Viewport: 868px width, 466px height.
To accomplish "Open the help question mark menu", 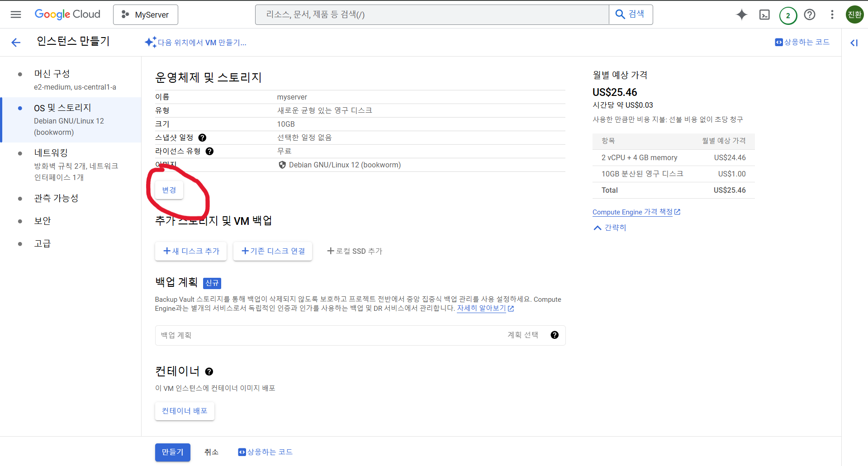I will pos(810,14).
